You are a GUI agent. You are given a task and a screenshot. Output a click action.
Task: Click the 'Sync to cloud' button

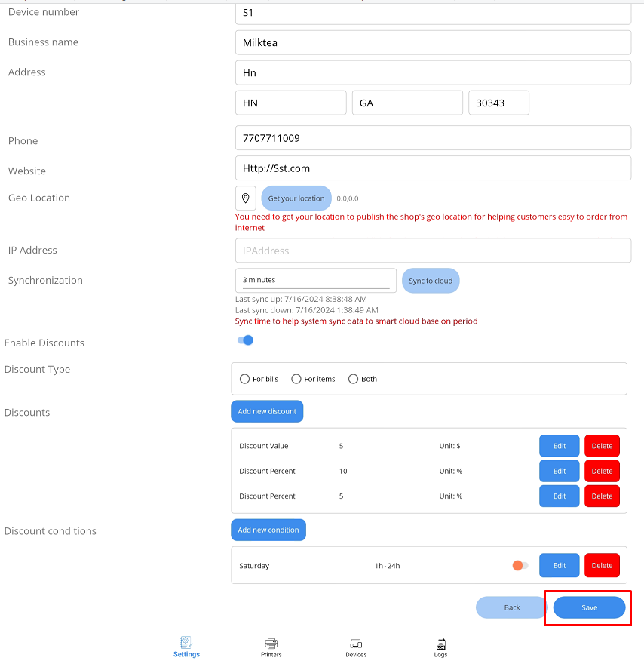431,281
